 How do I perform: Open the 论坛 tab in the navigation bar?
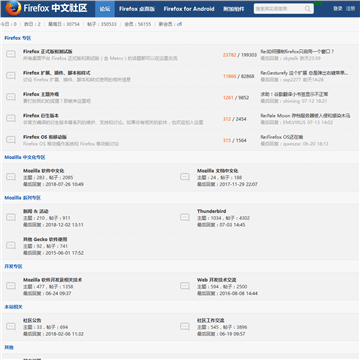105,9
